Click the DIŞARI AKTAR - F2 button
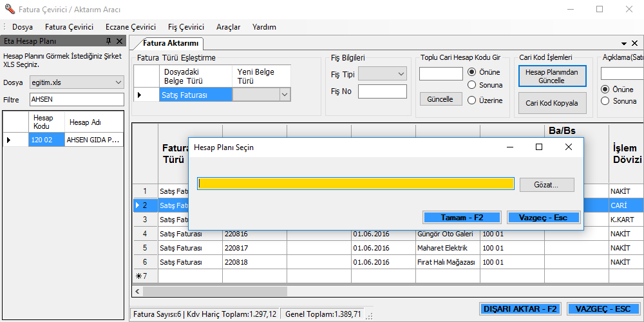This screenshot has height=322, width=644. tap(520, 309)
